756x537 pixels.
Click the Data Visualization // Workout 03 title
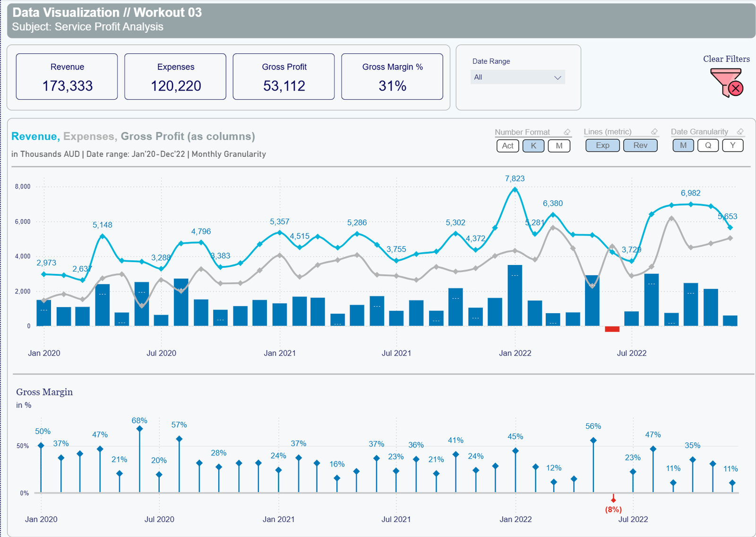point(107,12)
